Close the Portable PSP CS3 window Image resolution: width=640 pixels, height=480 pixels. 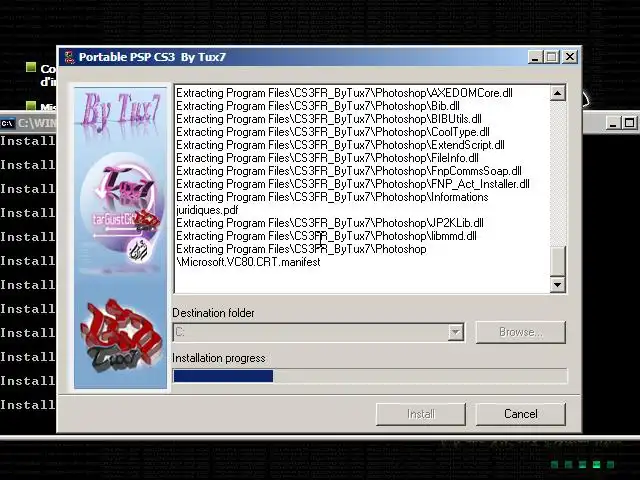click(x=570, y=57)
